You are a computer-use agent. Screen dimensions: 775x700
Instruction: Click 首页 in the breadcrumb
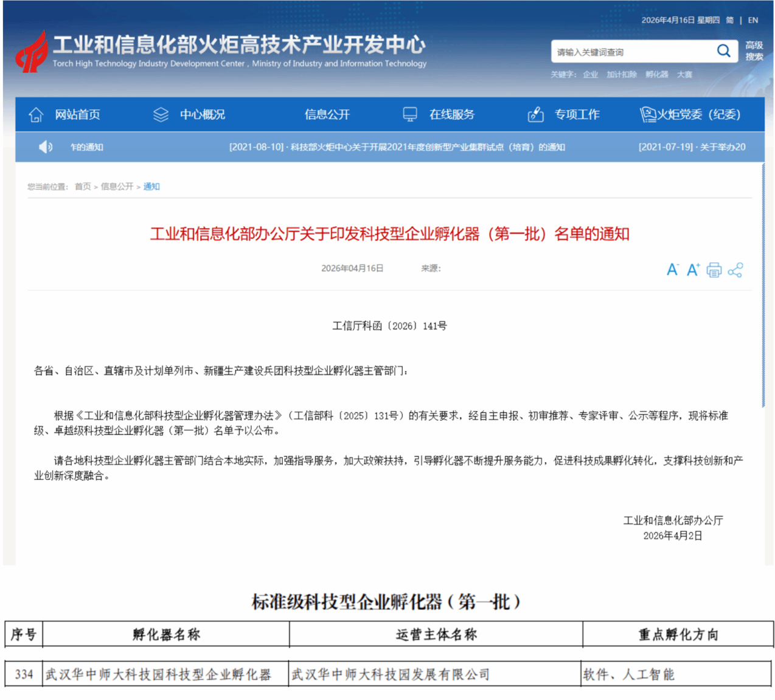click(x=83, y=187)
